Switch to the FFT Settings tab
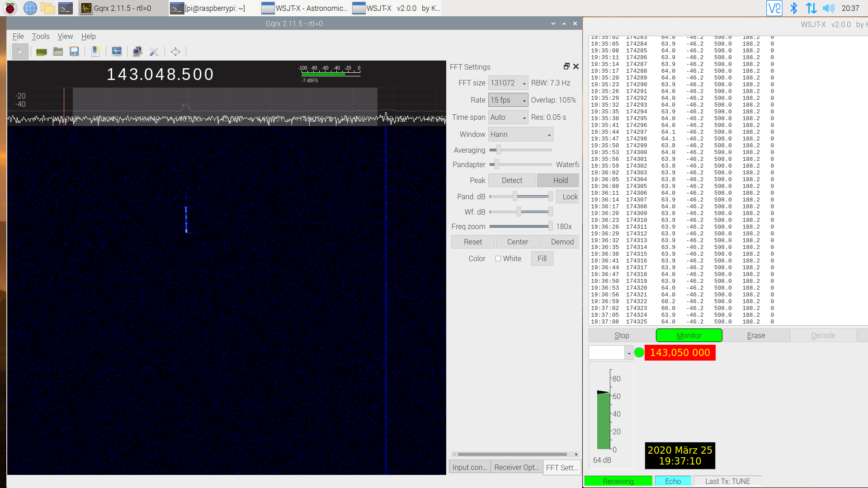This screenshot has width=868, height=488. click(x=562, y=468)
